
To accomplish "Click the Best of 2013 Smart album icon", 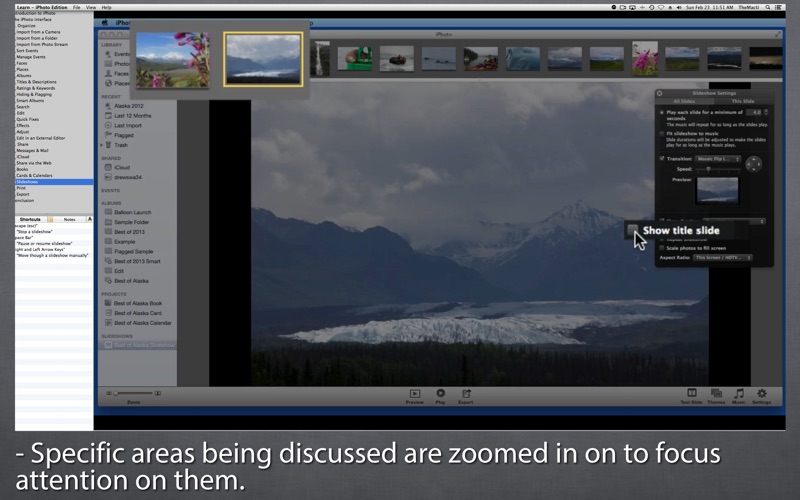I will click(x=108, y=261).
